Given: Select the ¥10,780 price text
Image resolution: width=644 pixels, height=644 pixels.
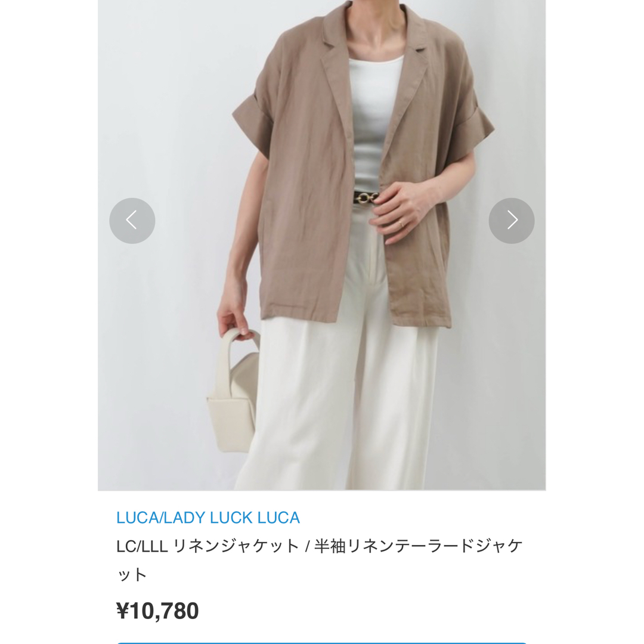Looking at the screenshot, I should coord(157,611).
